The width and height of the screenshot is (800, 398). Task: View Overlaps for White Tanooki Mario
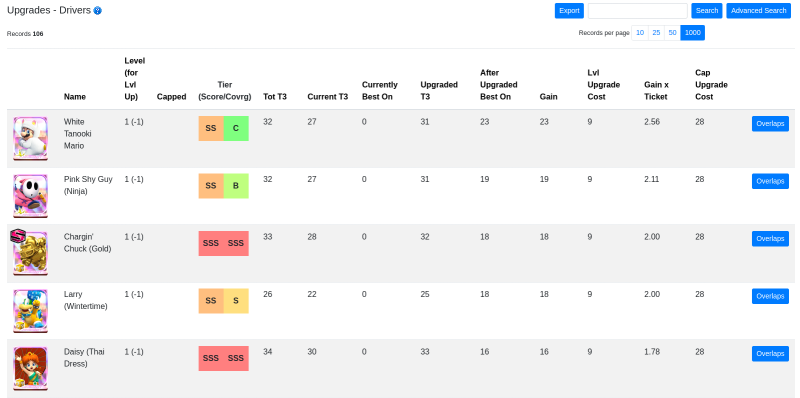[x=770, y=123]
